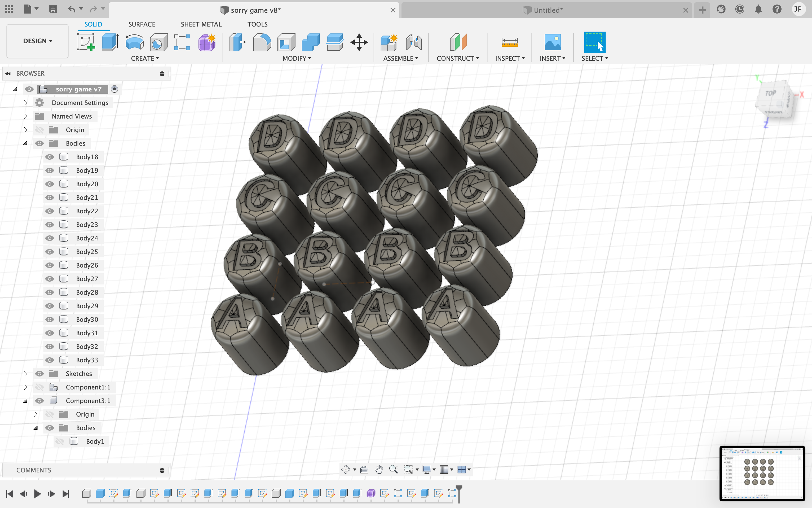Screen dimensions: 812x508
Task: Switch to the TOOLS tab
Action: [257, 24]
